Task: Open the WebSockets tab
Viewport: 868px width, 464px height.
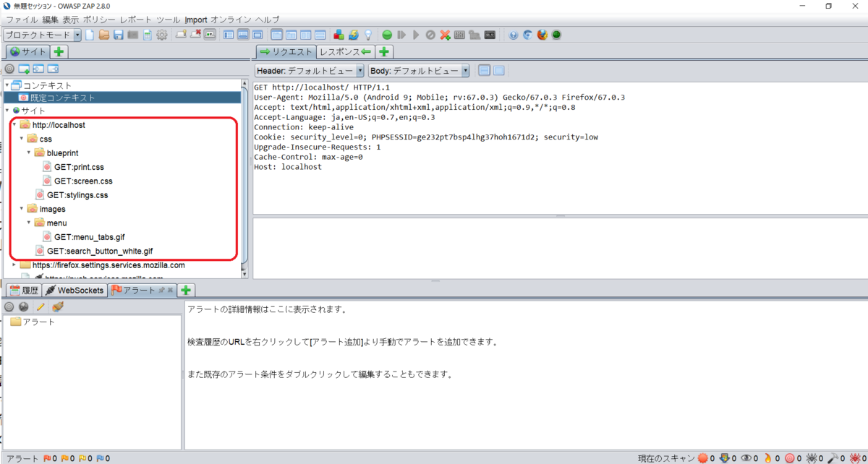Action: click(x=75, y=290)
